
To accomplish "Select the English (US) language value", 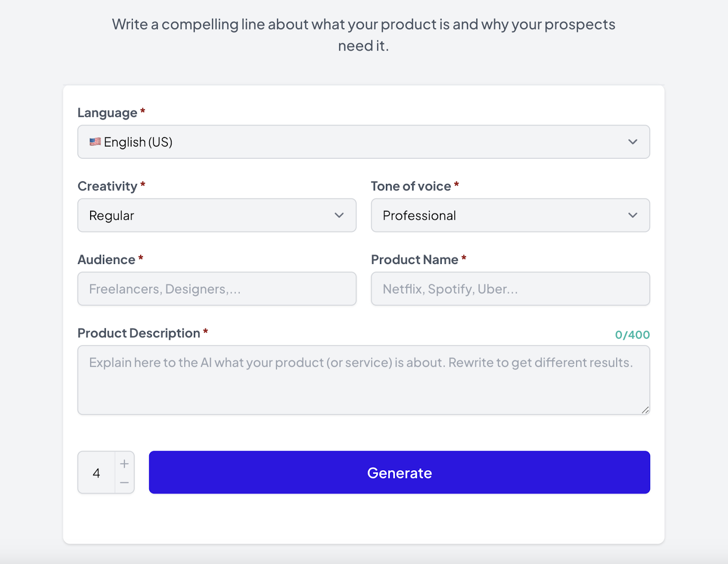I will (138, 142).
